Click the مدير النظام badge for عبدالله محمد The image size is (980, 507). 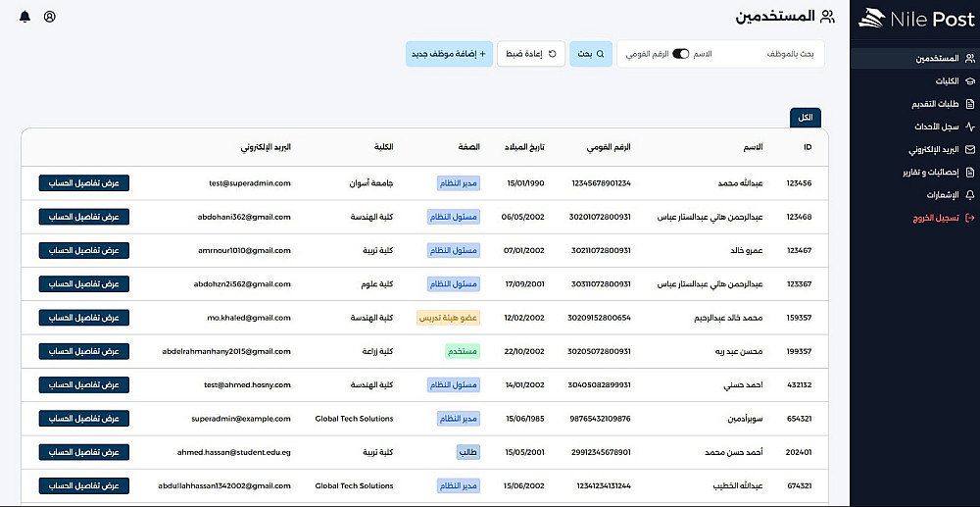click(x=458, y=183)
